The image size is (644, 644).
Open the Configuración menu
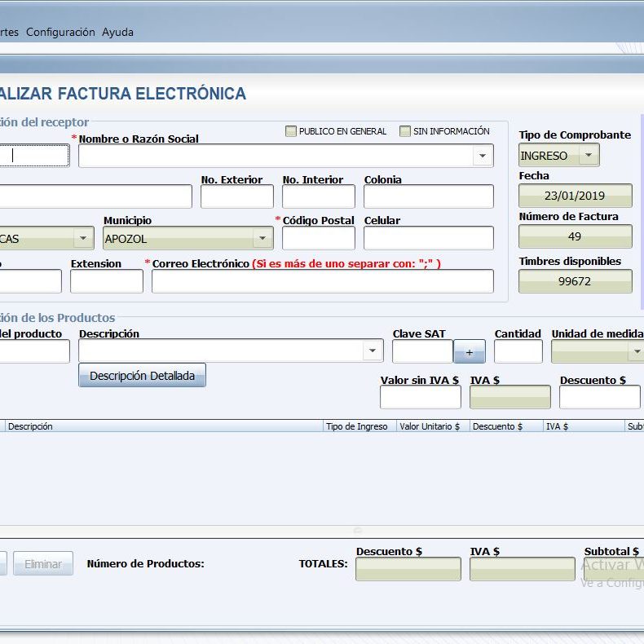pos(60,32)
